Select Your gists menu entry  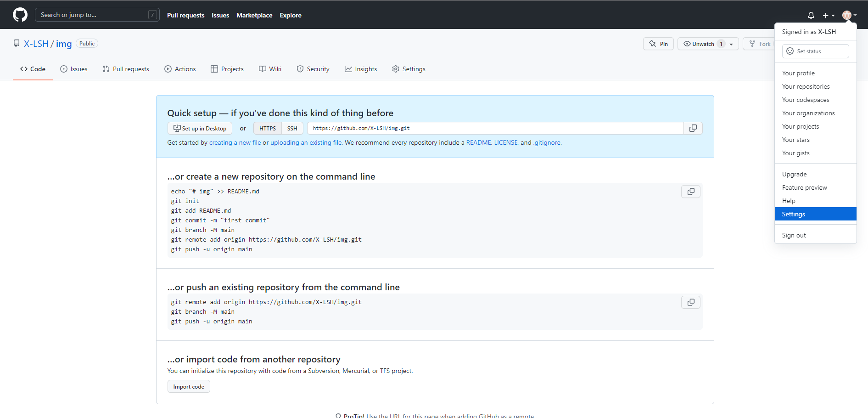click(816, 153)
